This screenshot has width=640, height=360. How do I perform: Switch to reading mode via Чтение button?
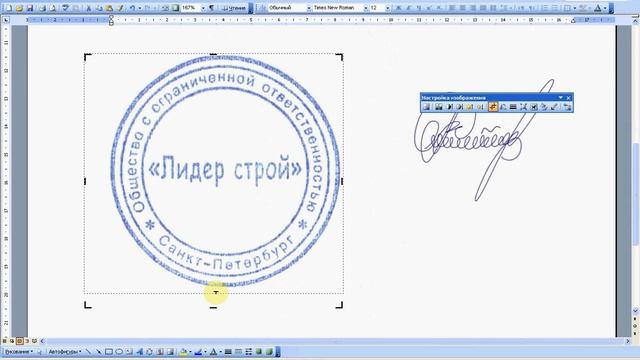(234, 8)
